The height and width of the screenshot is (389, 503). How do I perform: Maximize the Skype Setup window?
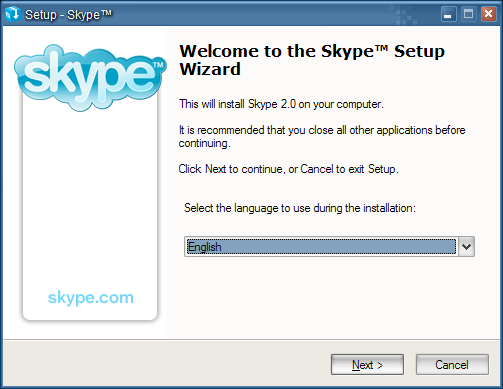[x=469, y=14]
